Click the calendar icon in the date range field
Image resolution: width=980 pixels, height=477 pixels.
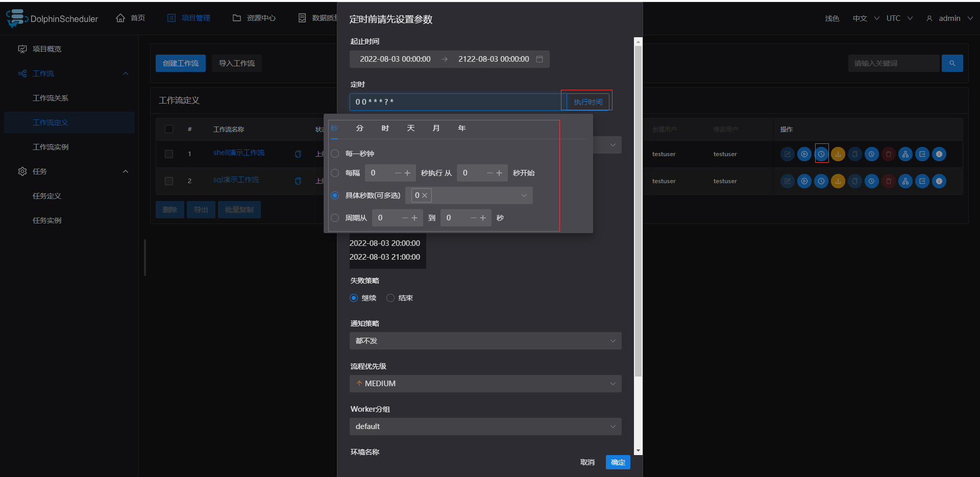(x=540, y=59)
